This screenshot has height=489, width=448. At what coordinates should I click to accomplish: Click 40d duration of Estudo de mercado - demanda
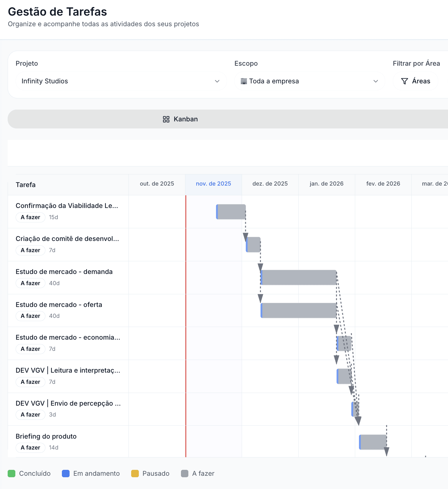click(x=54, y=283)
